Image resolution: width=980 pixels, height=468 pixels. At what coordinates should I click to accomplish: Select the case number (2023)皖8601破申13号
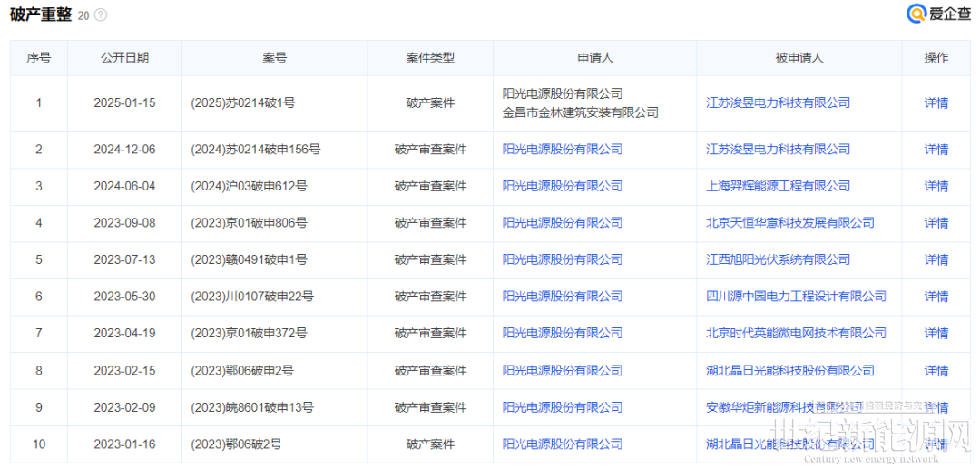252,407
